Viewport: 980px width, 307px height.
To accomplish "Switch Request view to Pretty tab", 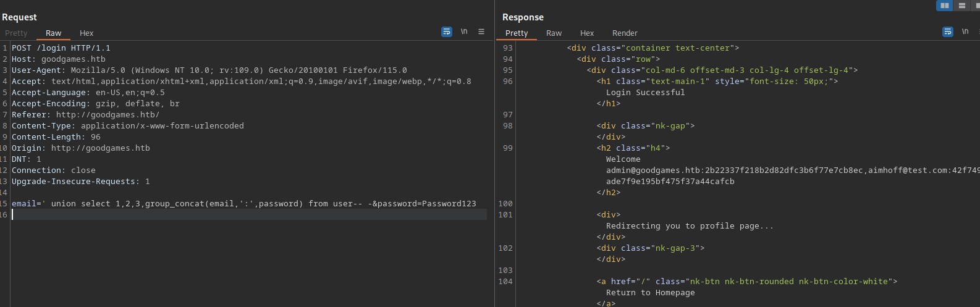I will point(16,33).
